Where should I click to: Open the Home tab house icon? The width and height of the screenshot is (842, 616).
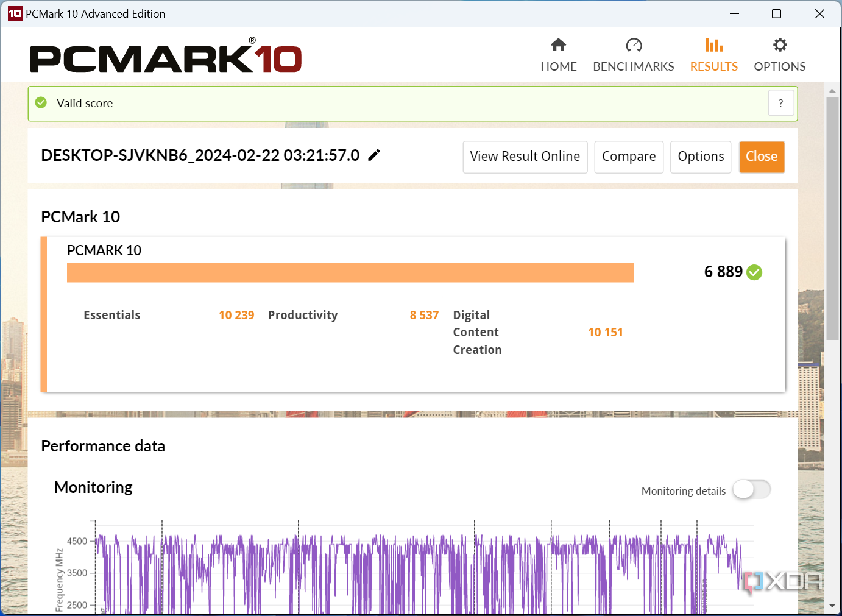pyautogui.click(x=558, y=45)
